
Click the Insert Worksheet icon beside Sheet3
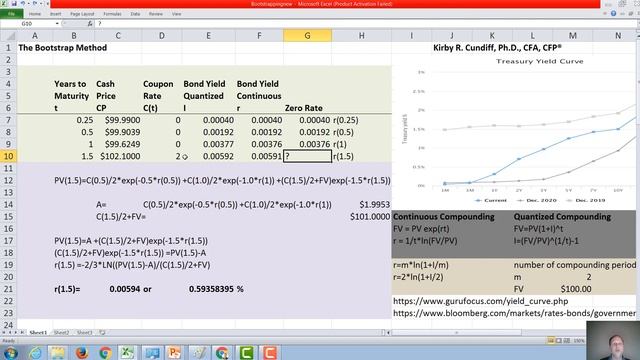(x=102, y=333)
